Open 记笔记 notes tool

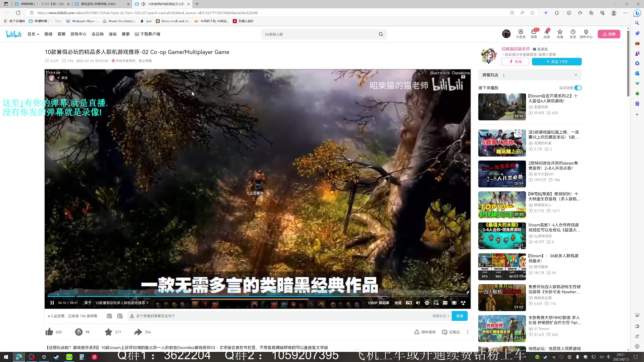451,332
